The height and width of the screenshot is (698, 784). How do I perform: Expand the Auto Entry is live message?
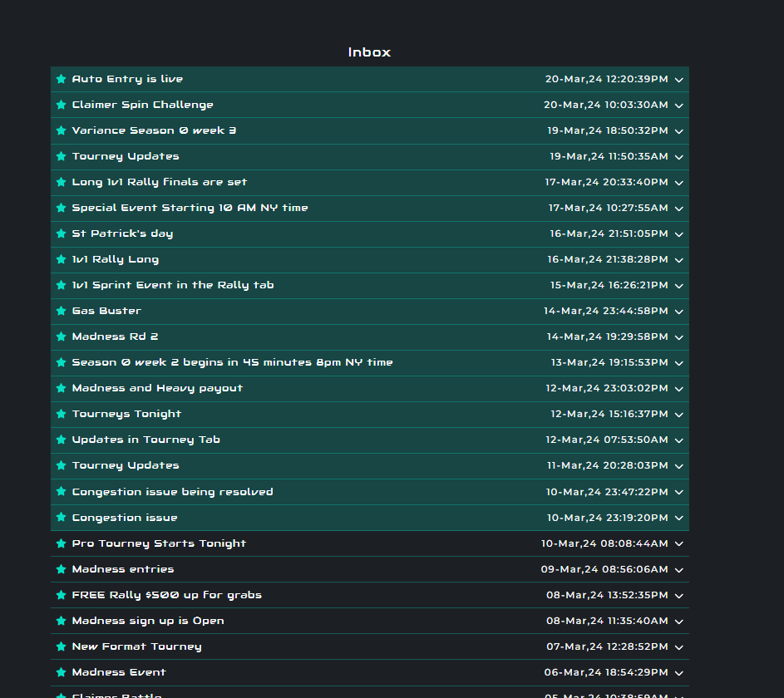[678, 79]
